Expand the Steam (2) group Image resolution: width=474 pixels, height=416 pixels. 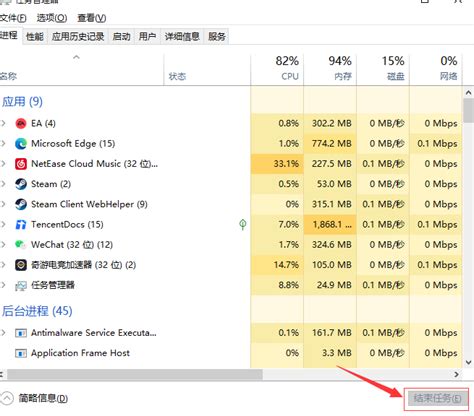coord(4,184)
